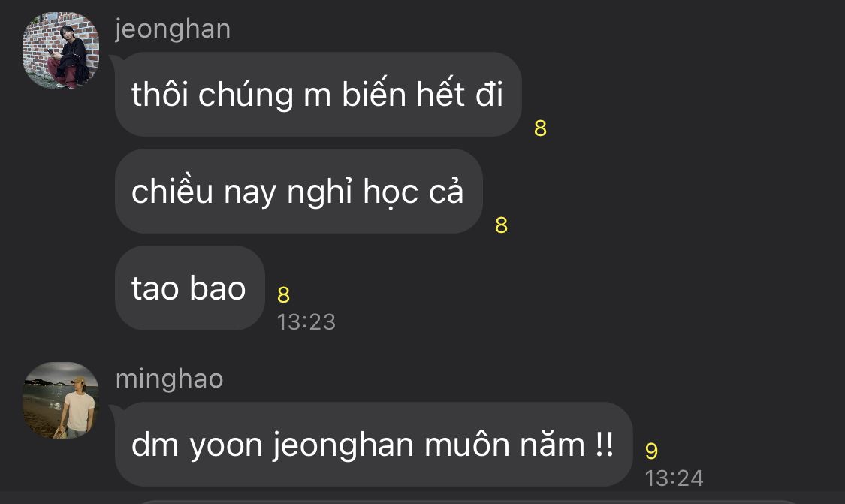845x504 pixels.
Task: Click the '!!' at end of minghao's message
Action: pos(605,444)
